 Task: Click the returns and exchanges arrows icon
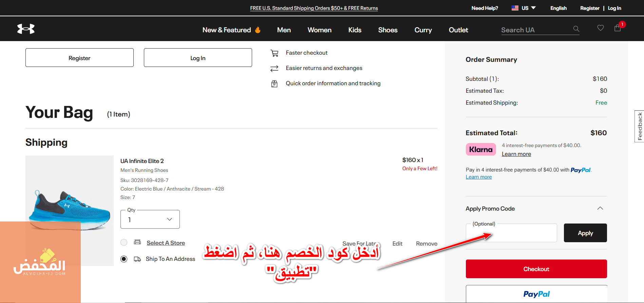[274, 69]
